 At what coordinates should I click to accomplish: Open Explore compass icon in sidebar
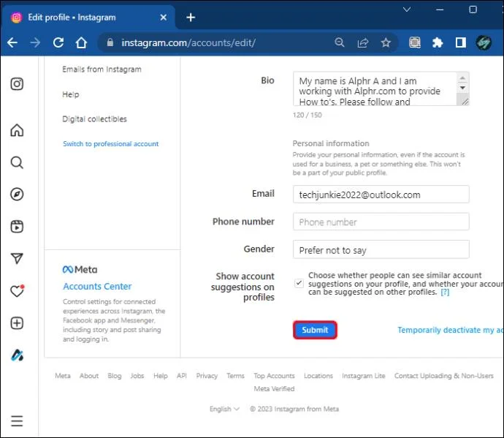(17, 195)
